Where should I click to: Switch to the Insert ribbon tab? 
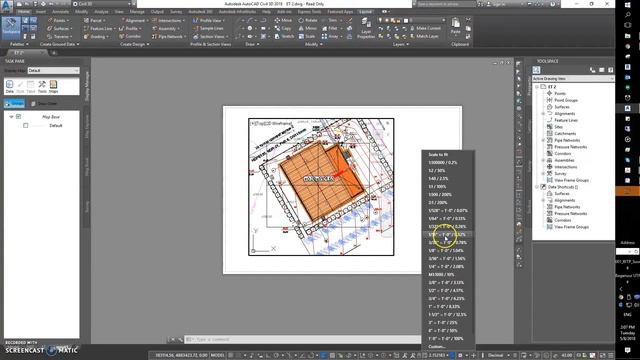(41, 11)
